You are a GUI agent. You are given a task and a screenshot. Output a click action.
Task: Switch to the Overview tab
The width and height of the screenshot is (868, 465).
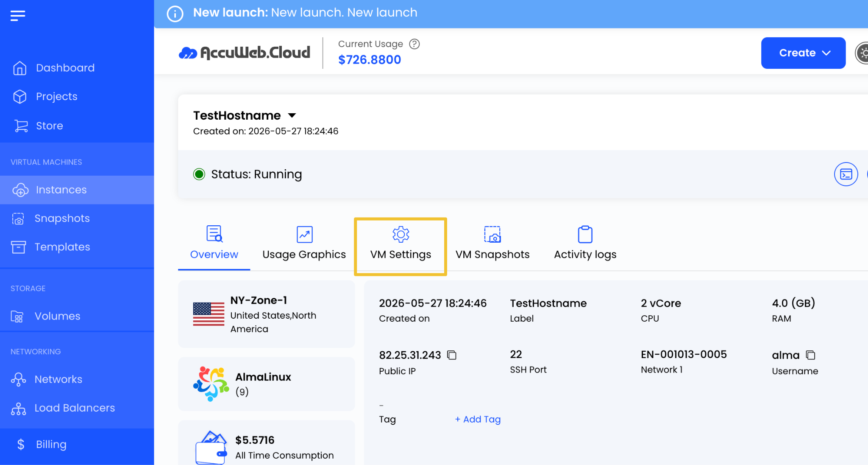(214, 243)
